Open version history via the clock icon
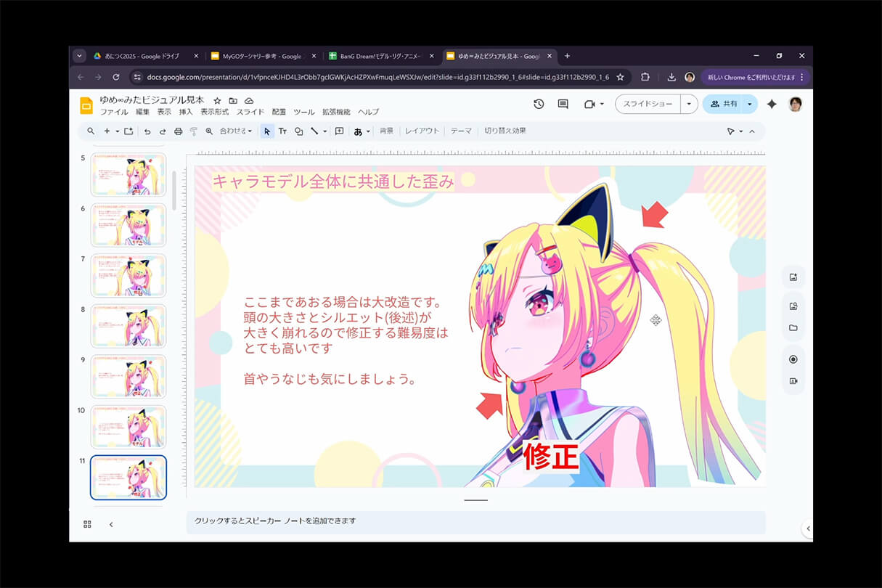The height and width of the screenshot is (588, 882). click(x=538, y=104)
